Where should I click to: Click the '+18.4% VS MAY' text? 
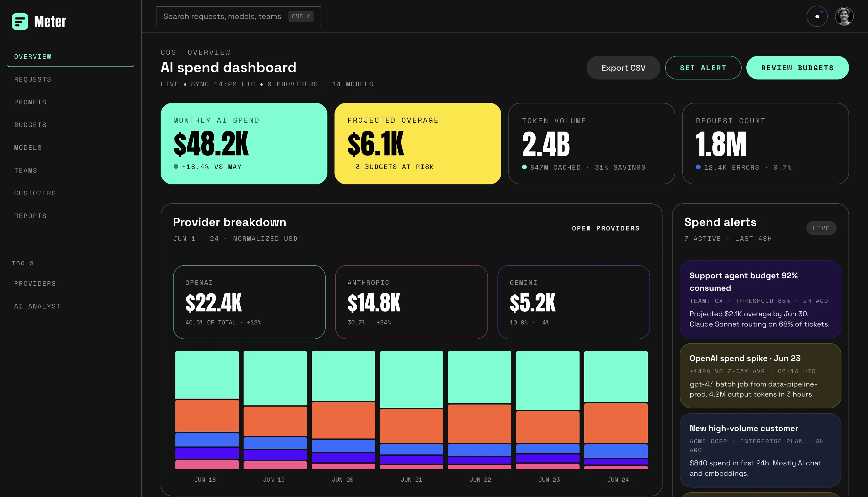211,167
